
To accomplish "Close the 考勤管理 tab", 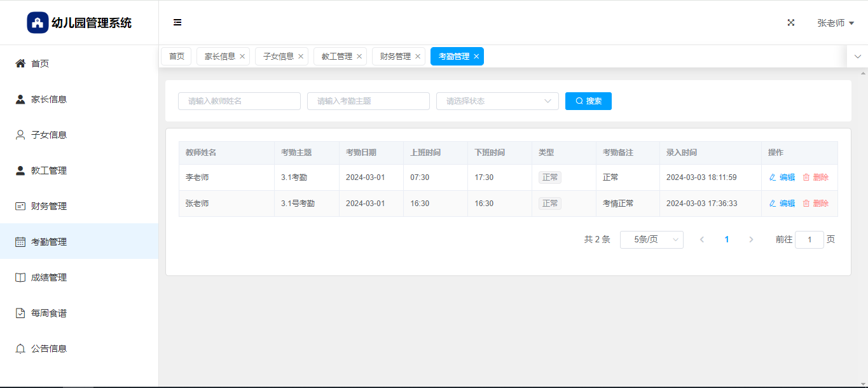I will 476,57.
